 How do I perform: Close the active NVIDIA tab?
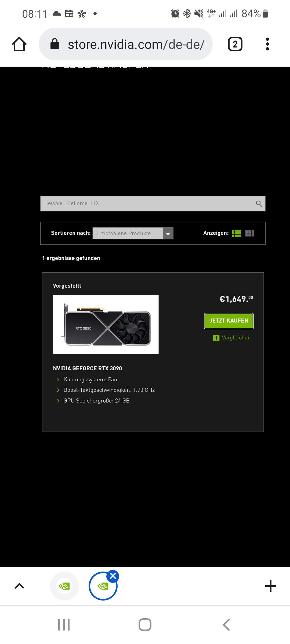pos(113,576)
